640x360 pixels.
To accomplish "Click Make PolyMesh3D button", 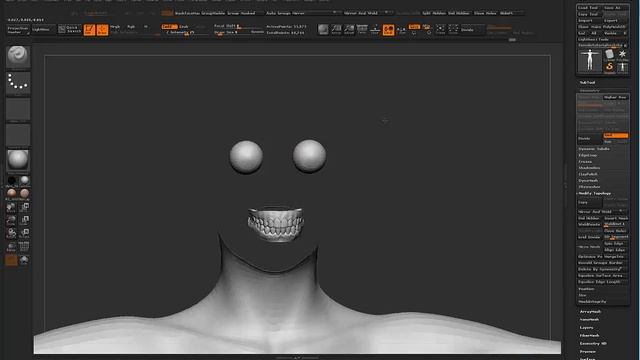I will (x=609, y=27).
